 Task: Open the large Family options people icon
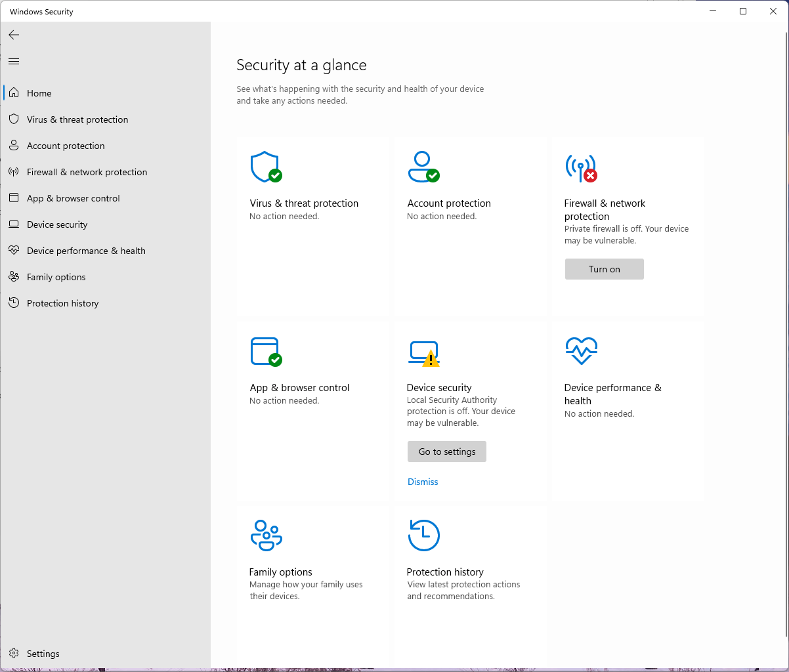click(x=266, y=535)
